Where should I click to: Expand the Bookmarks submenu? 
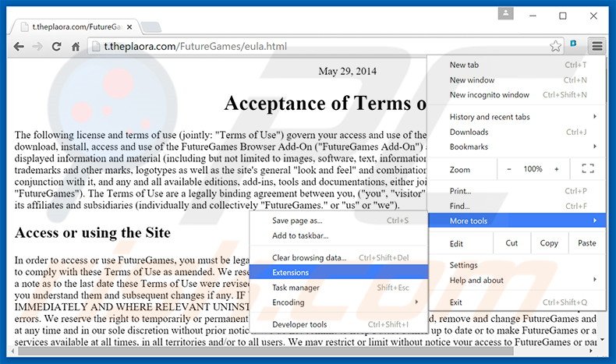517,147
